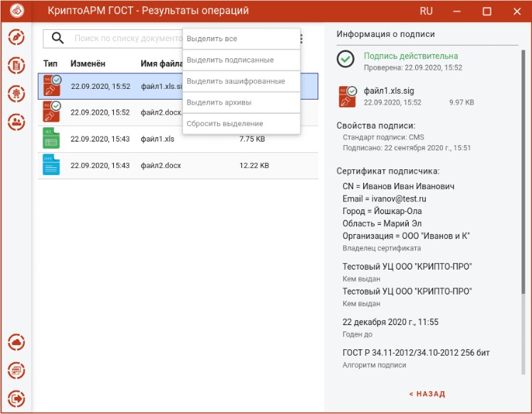532x414 pixels.
Task: Click signed file icon for файл1.xls.sig row
Action: pos(52,85)
